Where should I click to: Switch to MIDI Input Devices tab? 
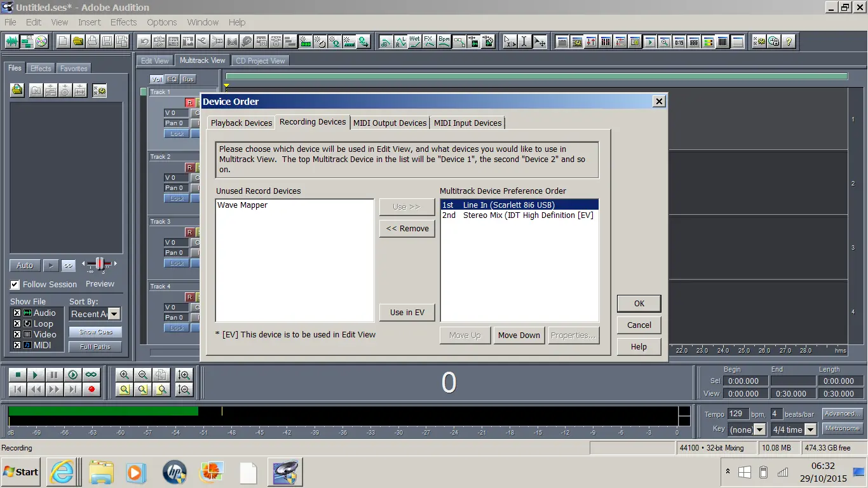click(x=468, y=123)
